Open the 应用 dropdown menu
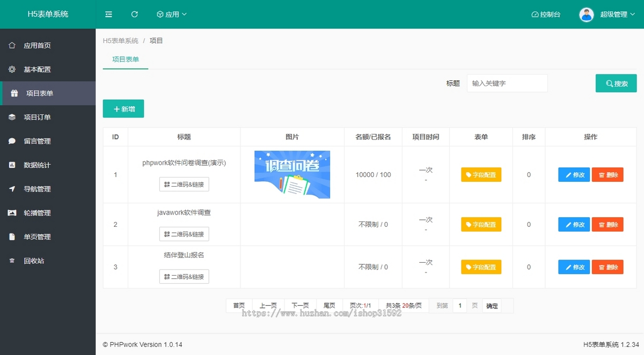The height and width of the screenshot is (355, 644). pyautogui.click(x=172, y=14)
